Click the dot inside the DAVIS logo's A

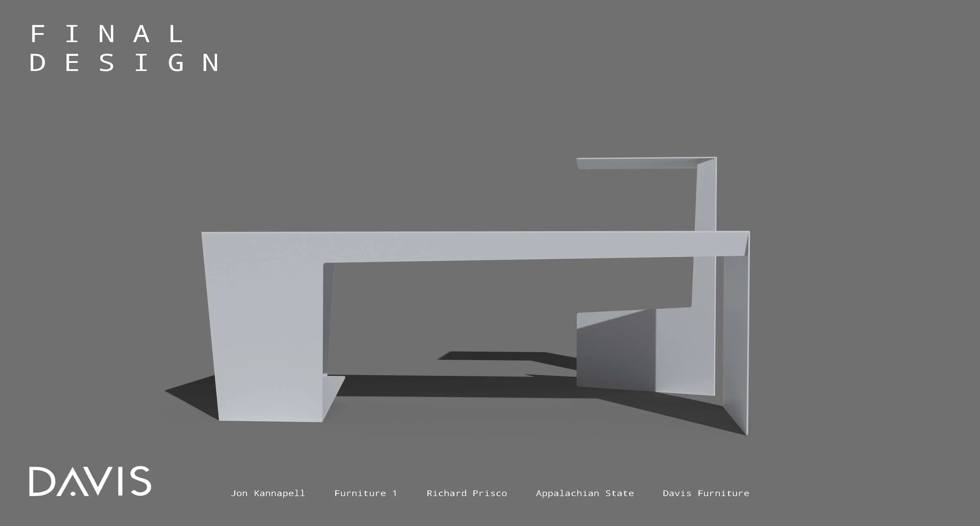pos(73,493)
